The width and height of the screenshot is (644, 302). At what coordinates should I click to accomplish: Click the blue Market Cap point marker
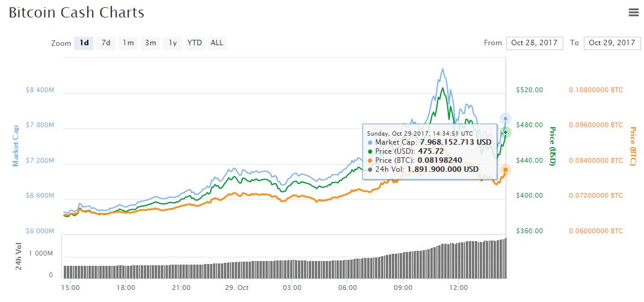point(506,119)
